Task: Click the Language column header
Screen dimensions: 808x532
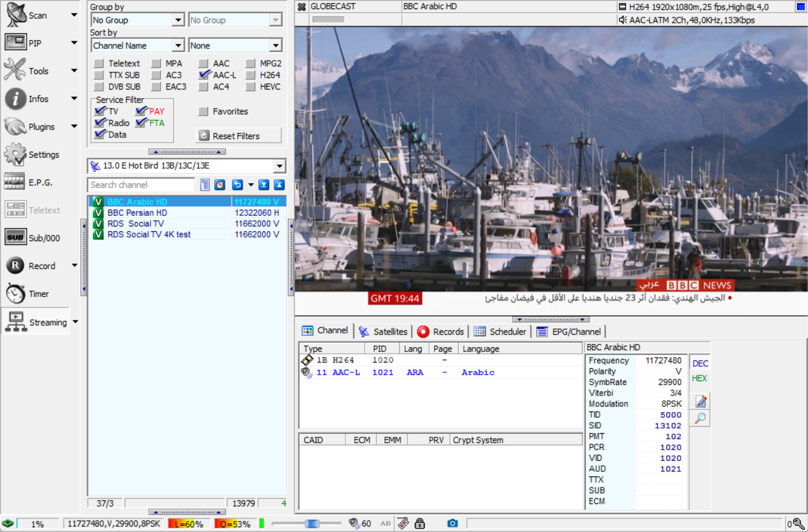Action: 520,349
